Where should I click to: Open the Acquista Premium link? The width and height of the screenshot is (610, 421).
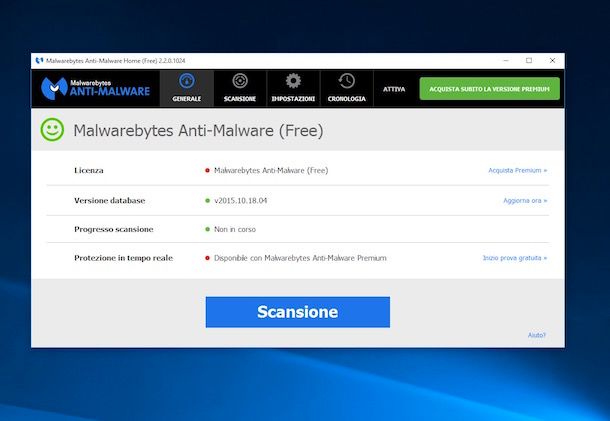[x=517, y=170]
